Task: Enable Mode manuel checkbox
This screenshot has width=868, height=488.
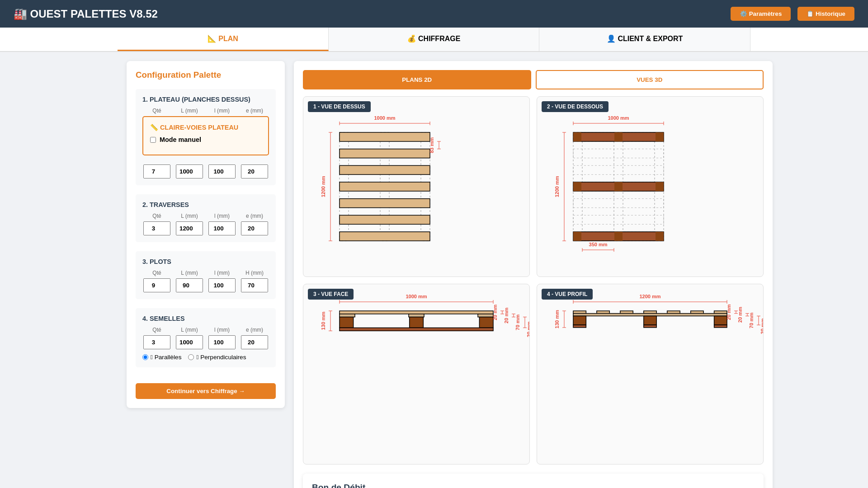Action: 153,140
